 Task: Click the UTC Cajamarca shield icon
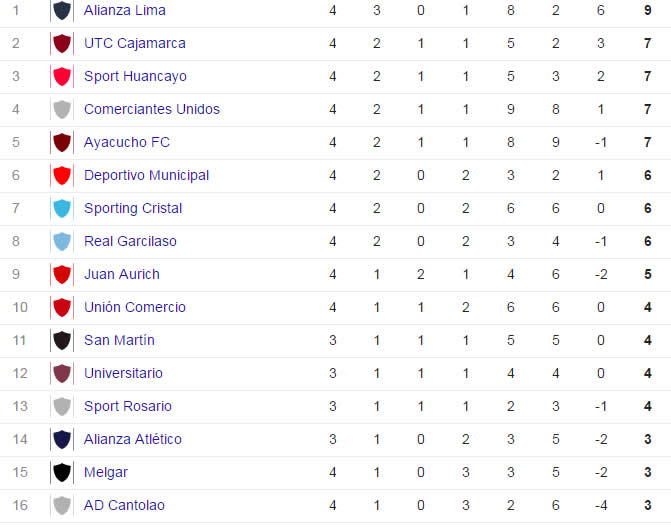point(62,43)
